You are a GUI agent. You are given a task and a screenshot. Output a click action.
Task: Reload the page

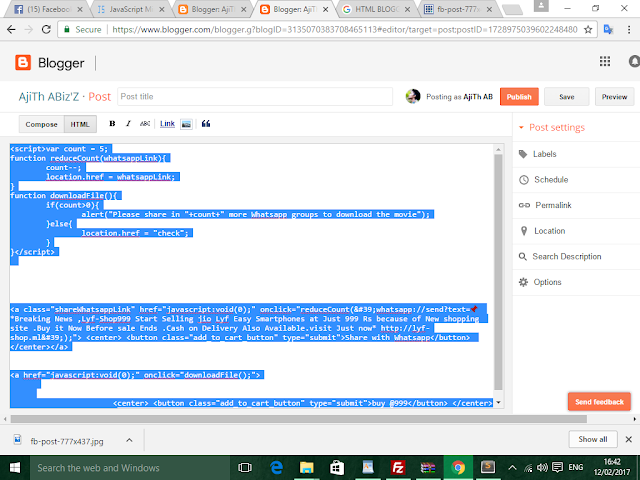(46, 29)
